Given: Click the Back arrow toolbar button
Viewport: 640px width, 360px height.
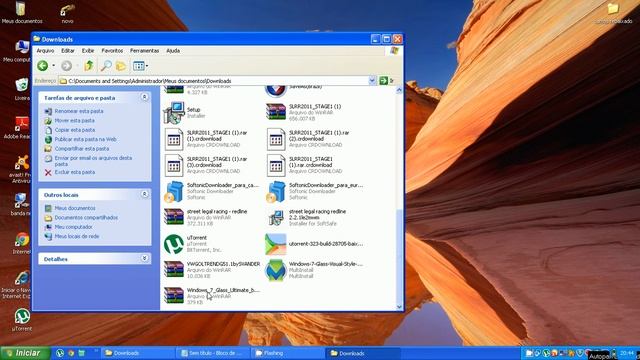Looking at the screenshot, I should coord(42,66).
